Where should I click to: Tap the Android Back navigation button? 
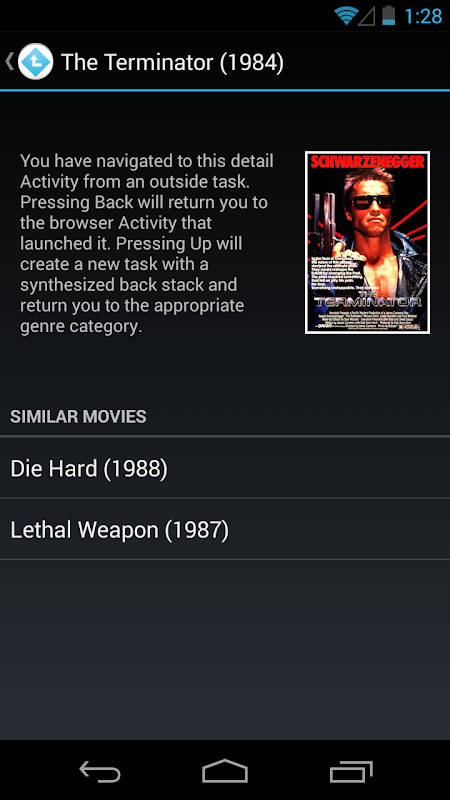tap(100, 771)
